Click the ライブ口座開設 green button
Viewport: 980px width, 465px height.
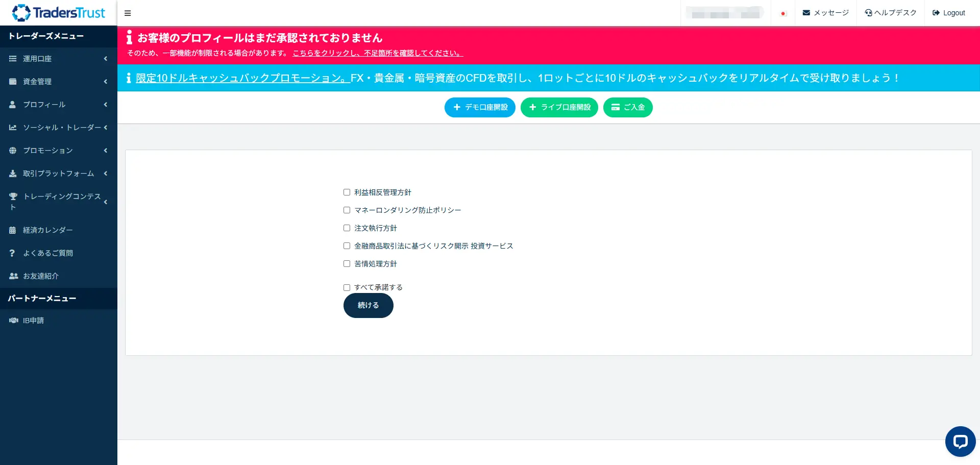(x=559, y=107)
